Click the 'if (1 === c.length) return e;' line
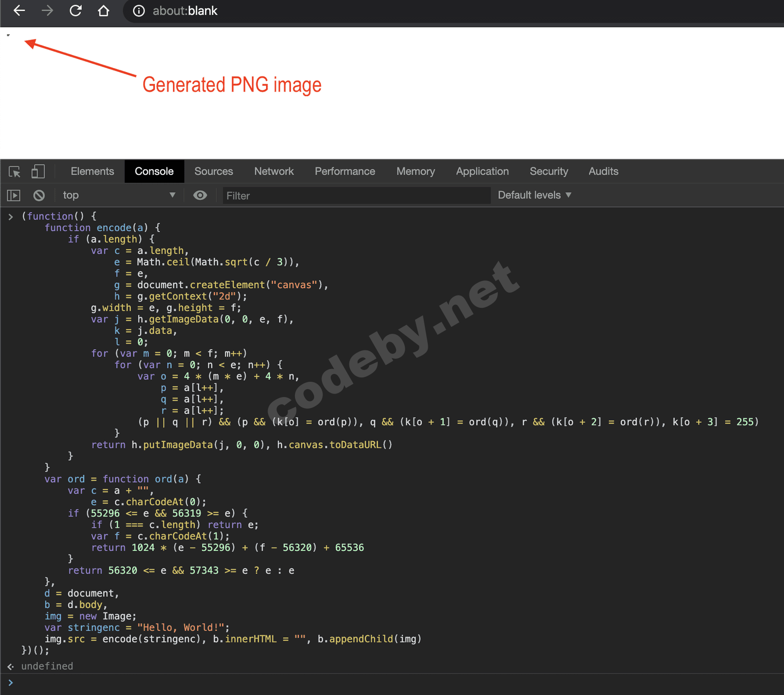Image resolution: width=784 pixels, height=695 pixels. coord(175,525)
